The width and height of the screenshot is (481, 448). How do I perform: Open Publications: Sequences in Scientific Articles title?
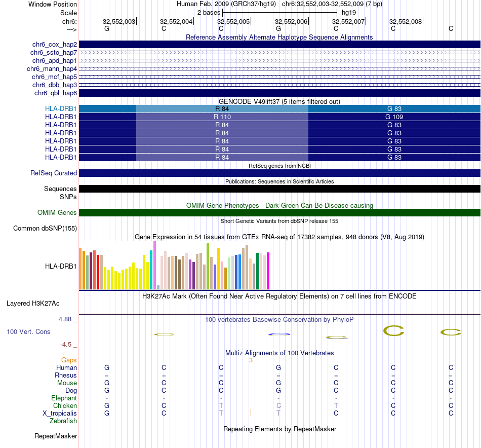279,181
